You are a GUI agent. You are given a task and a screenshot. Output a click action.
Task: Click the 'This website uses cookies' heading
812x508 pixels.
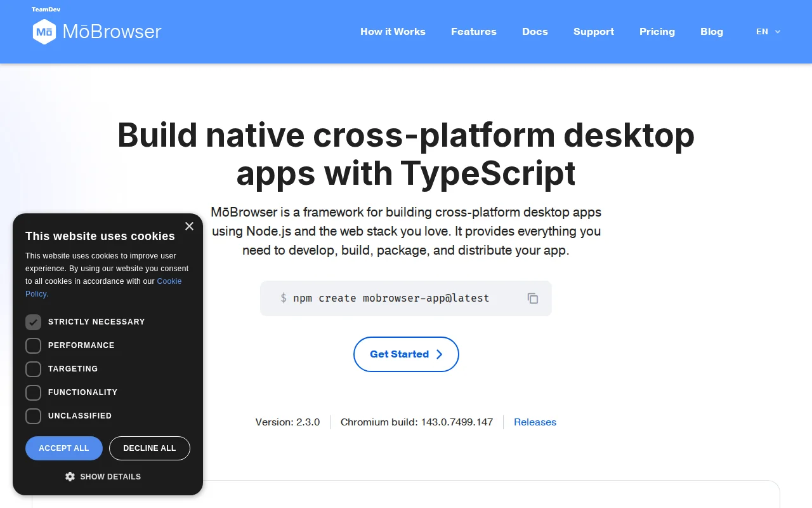[x=100, y=236]
